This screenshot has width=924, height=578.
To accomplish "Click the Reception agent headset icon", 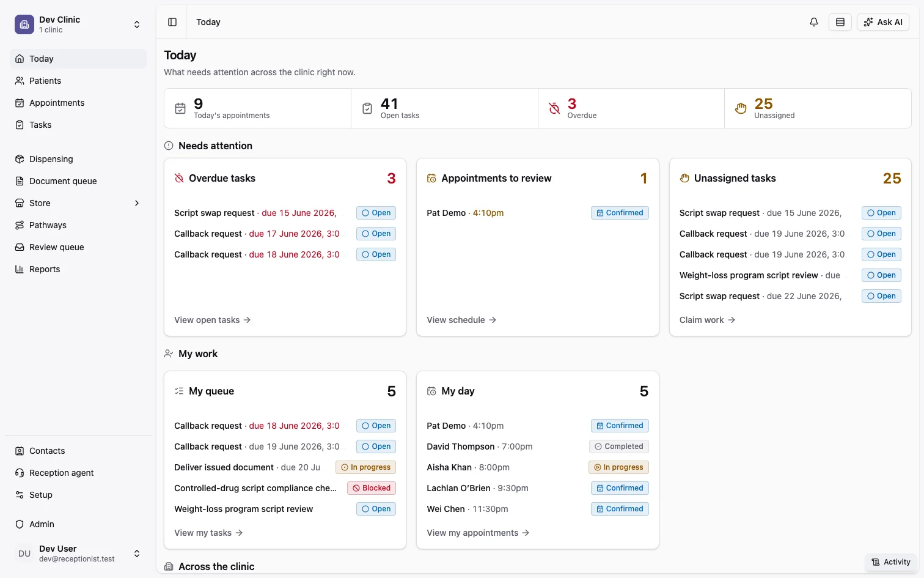I will [x=20, y=473].
